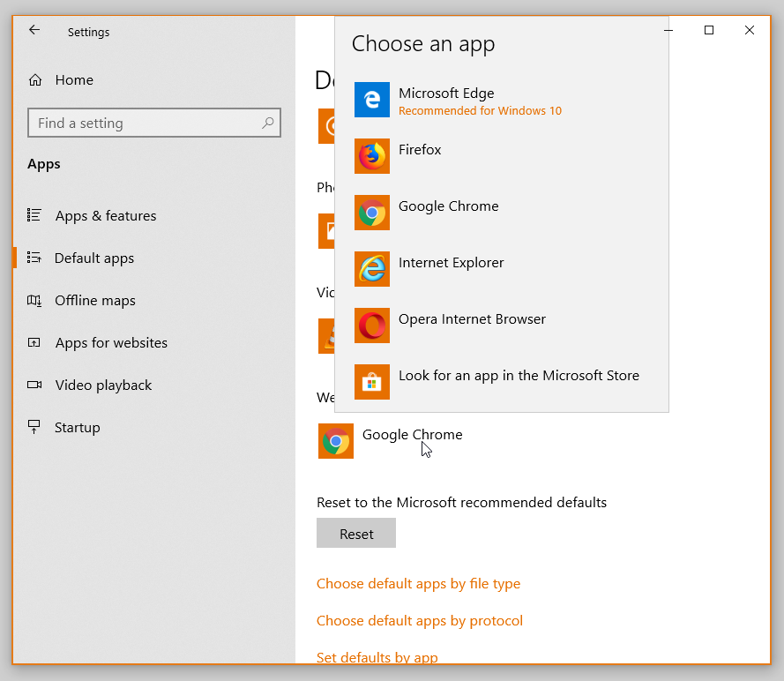Click the Google Chrome icon in popup
The height and width of the screenshot is (681, 784).
coord(372,213)
